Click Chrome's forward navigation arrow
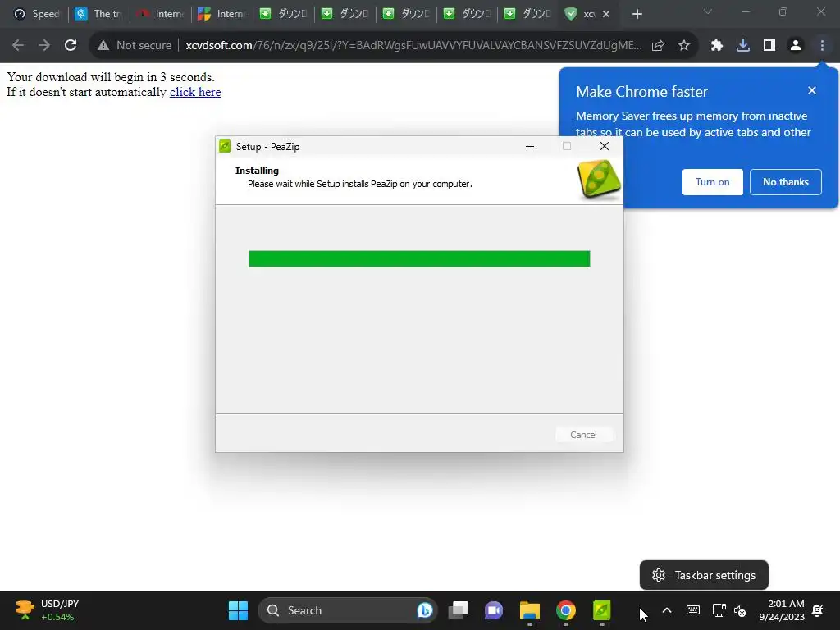 point(44,46)
